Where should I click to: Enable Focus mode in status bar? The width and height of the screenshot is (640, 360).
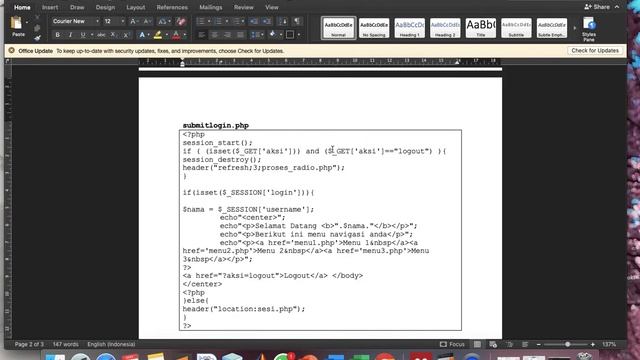click(452, 344)
